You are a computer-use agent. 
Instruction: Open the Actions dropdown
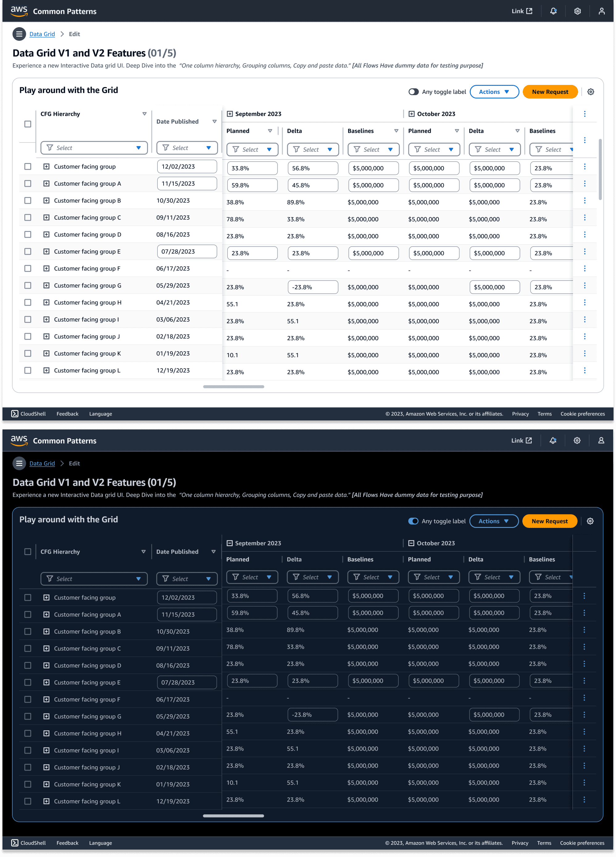pyautogui.click(x=494, y=91)
